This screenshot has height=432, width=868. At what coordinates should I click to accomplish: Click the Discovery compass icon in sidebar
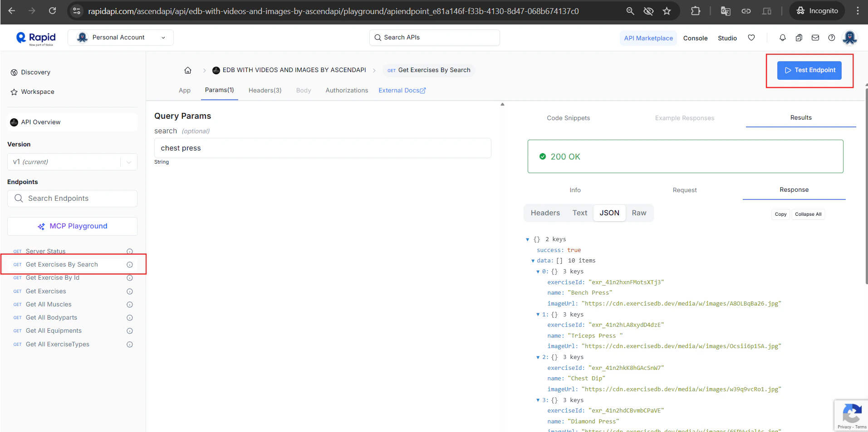(x=13, y=72)
